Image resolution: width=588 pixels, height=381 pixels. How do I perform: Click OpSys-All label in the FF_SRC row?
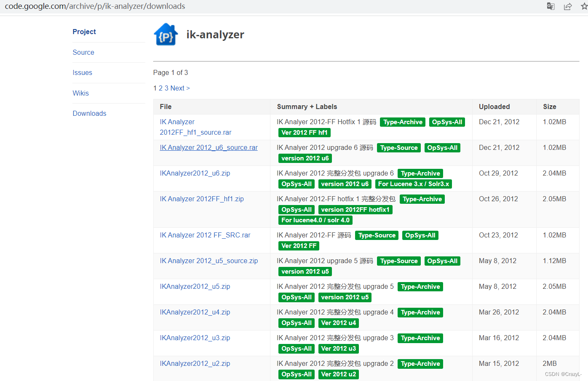tap(420, 235)
